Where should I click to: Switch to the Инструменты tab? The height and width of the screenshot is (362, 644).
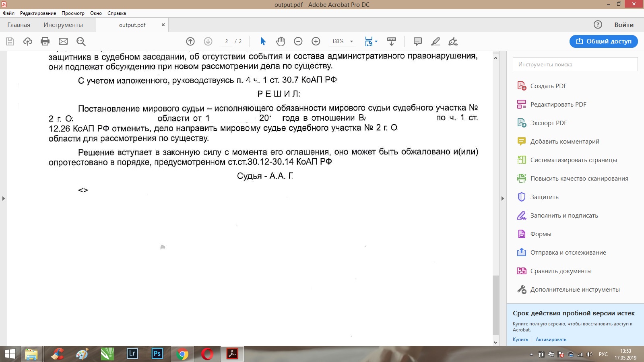(x=63, y=25)
